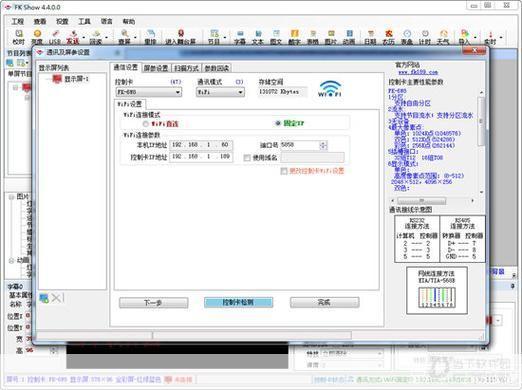Open the official website link

click(x=418, y=72)
